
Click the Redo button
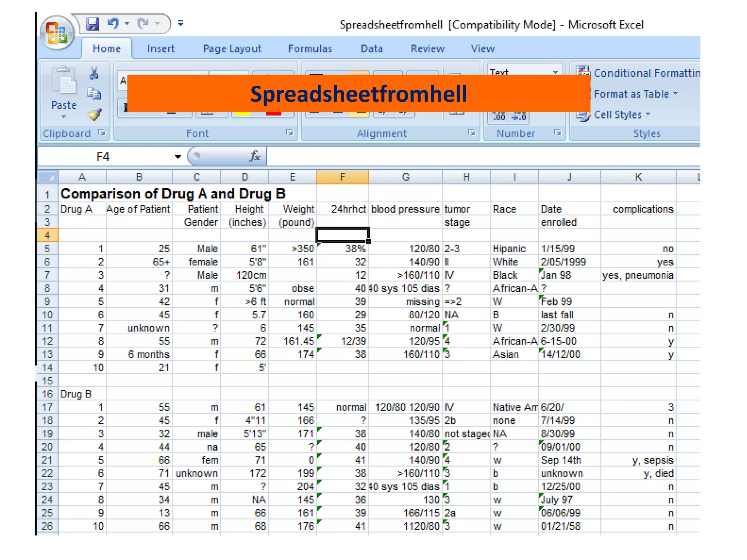coord(143,24)
